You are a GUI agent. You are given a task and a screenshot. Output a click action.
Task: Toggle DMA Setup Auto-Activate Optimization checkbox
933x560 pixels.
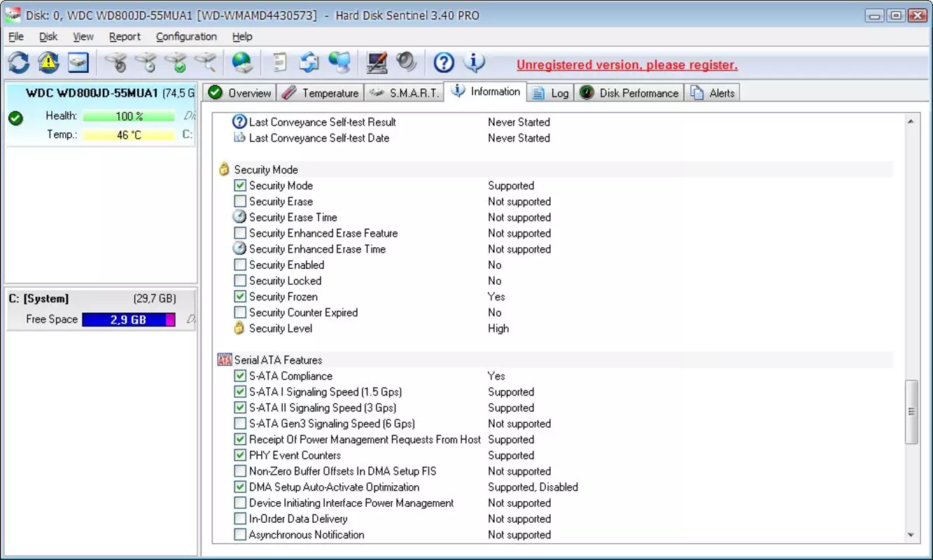pyautogui.click(x=240, y=487)
